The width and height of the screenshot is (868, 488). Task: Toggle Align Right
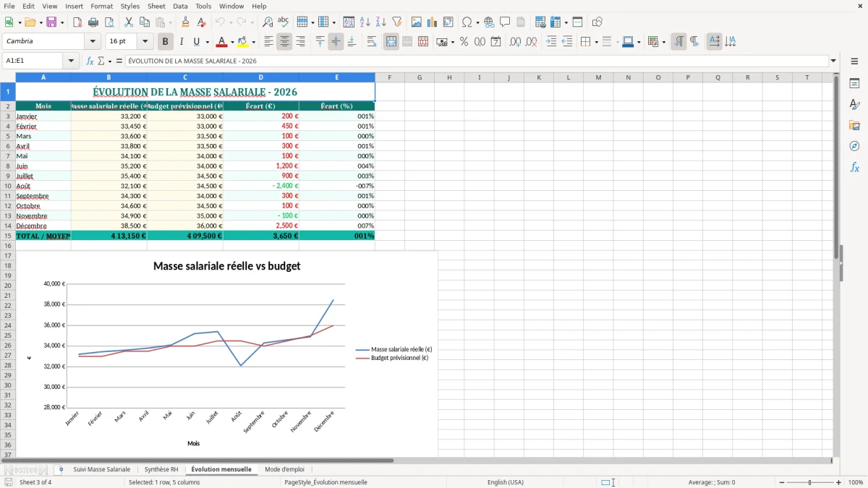300,42
